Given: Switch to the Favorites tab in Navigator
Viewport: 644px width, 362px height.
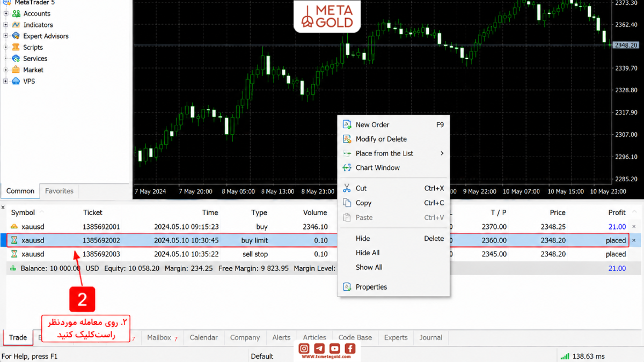Looking at the screenshot, I should tap(59, 191).
